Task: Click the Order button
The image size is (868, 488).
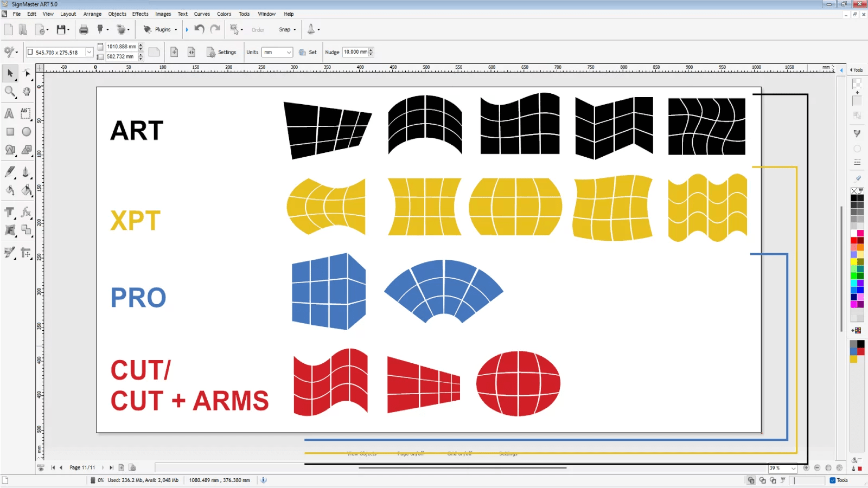Action: 258,30
